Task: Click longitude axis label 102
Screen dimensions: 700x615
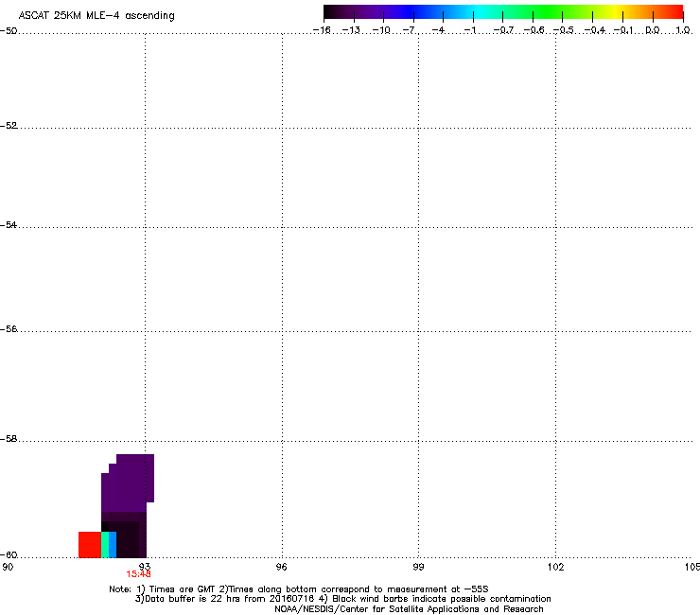Action: pyautogui.click(x=556, y=567)
